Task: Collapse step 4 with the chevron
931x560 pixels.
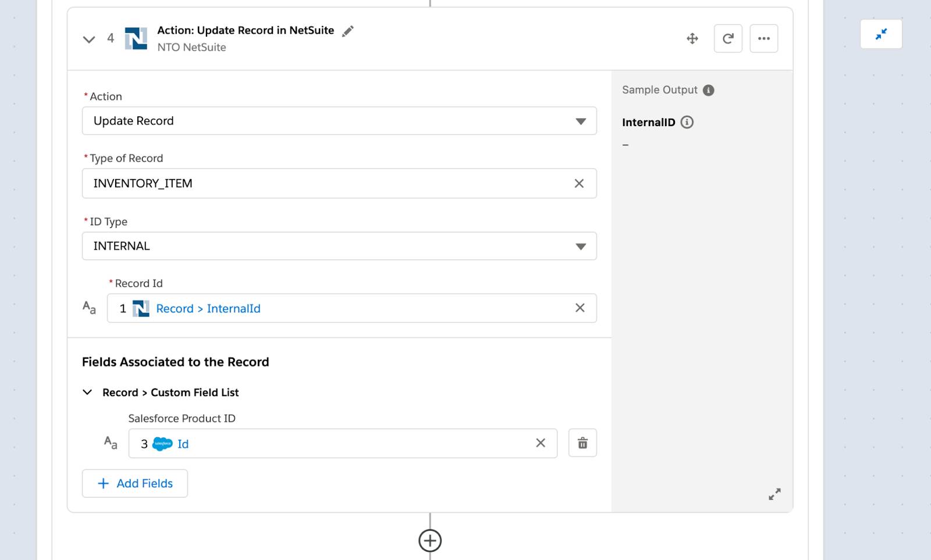Action: [88, 40]
